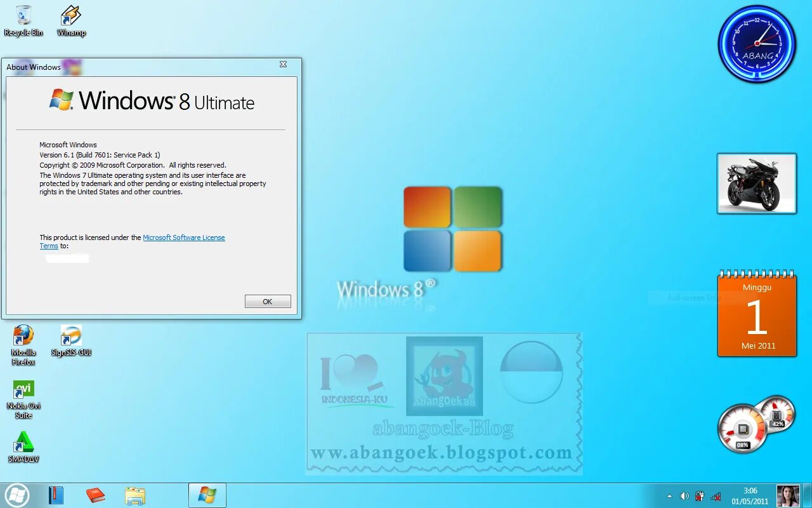
Task: Open the Start menu orb
Action: click(16, 495)
